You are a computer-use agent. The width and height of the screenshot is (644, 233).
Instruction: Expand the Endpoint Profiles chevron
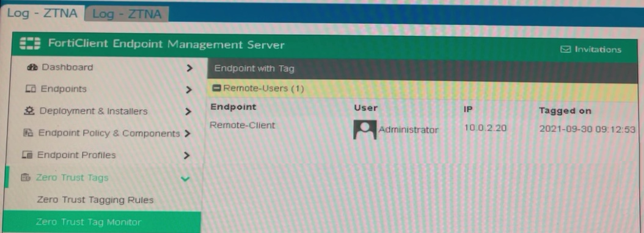[187, 156]
